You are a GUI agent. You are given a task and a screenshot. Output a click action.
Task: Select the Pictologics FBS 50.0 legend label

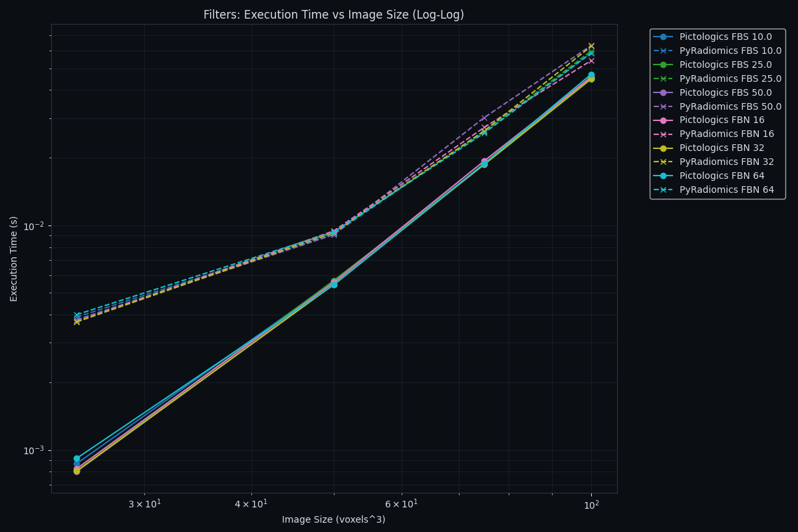(x=726, y=92)
